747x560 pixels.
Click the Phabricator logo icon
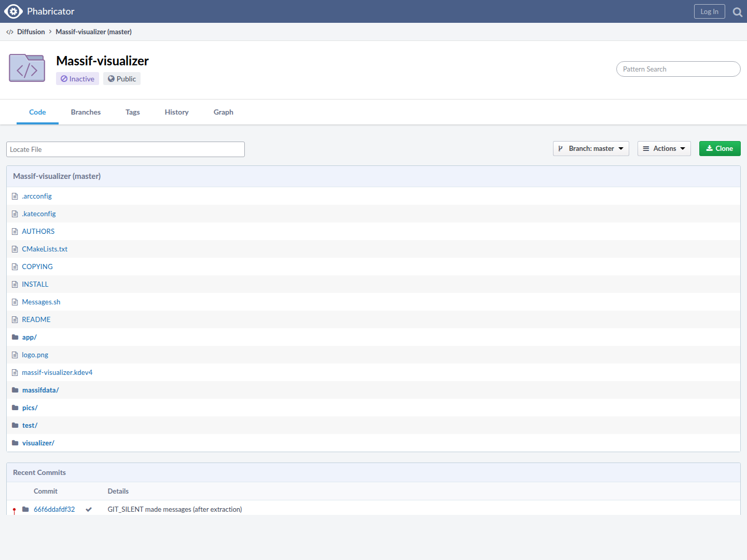13,11
